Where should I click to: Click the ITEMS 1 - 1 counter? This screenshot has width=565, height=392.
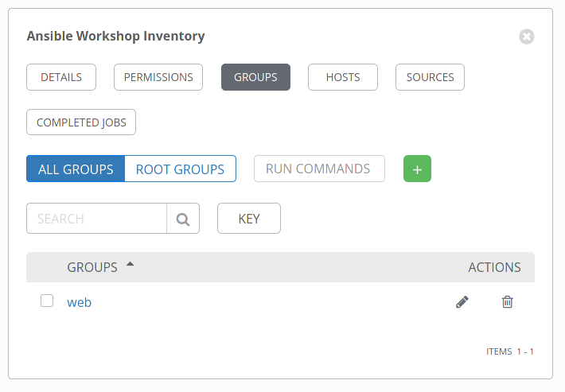point(510,351)
